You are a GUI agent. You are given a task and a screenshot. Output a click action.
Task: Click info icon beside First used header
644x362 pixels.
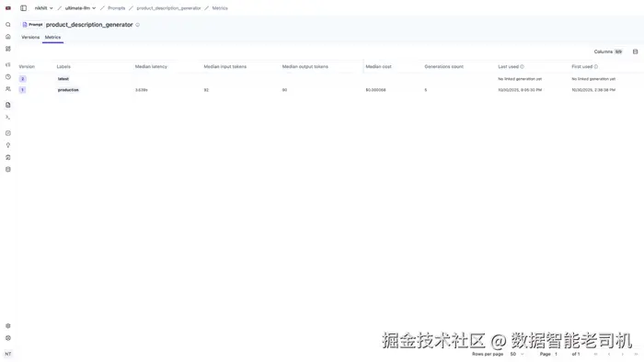596,66
